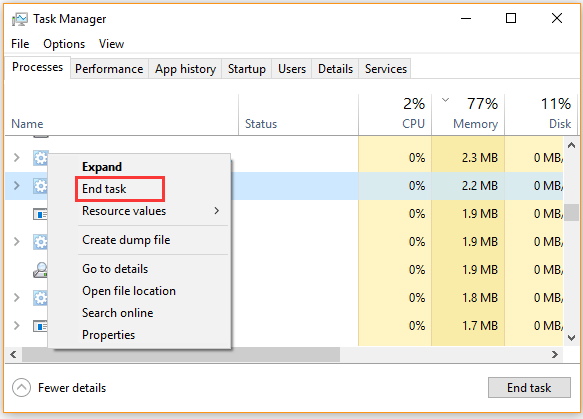Expand the process in the 1.7 MB row

point(16,326)
